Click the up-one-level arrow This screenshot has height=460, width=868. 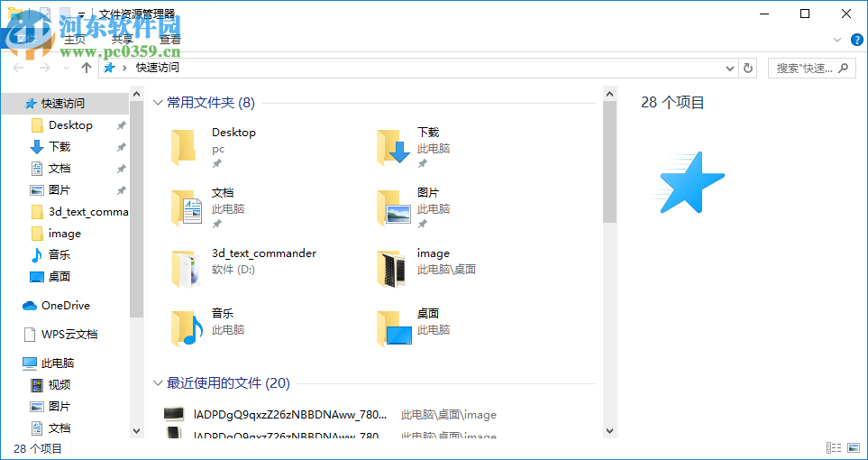click(x=86, y=69)
